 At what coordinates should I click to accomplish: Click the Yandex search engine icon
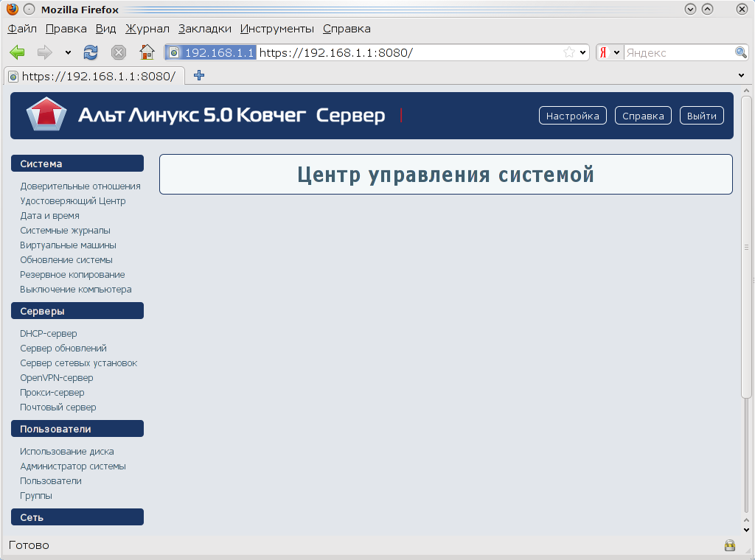603,52
